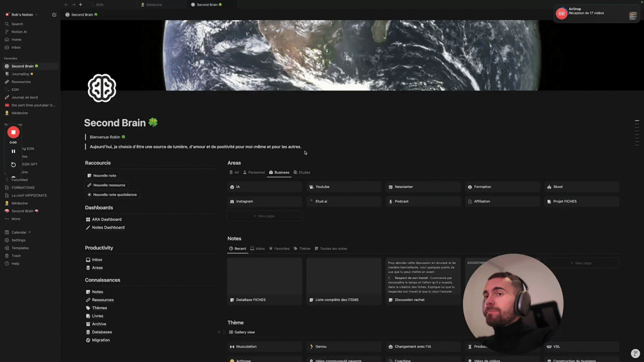Open the Projet FICHES card
This screenshot has width=644, height=362.
pos(582,202)
